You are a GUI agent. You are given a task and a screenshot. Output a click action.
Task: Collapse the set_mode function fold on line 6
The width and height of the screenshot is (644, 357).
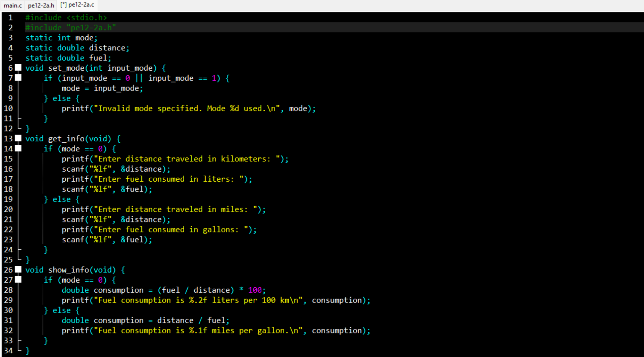click(x=18, y=68)
